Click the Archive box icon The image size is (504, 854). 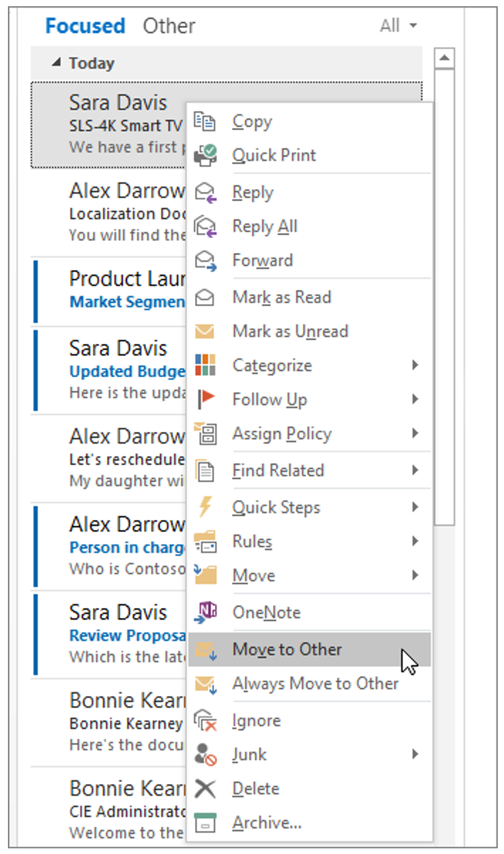[x=205, y=823]
